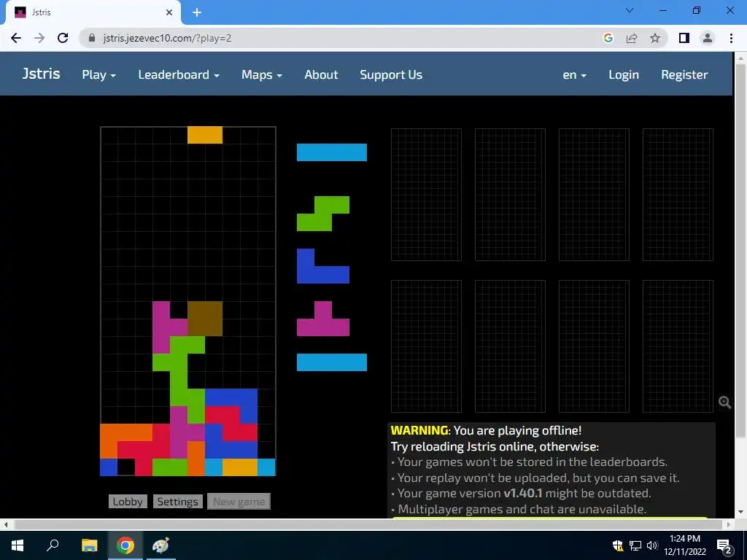Click the tab search chevron
This screenshot has height=560, width=747.
pyautogui.click(x=630, y=10)
